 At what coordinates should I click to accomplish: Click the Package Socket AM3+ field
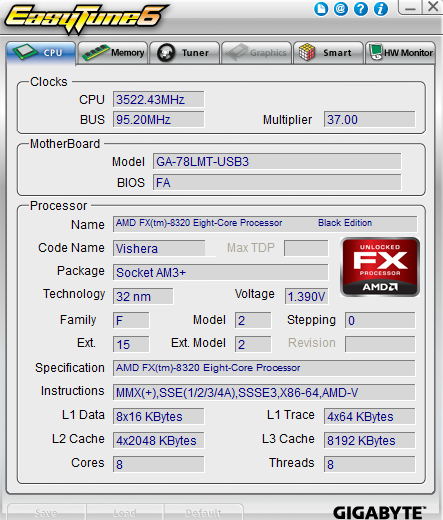tap(220, 273)
